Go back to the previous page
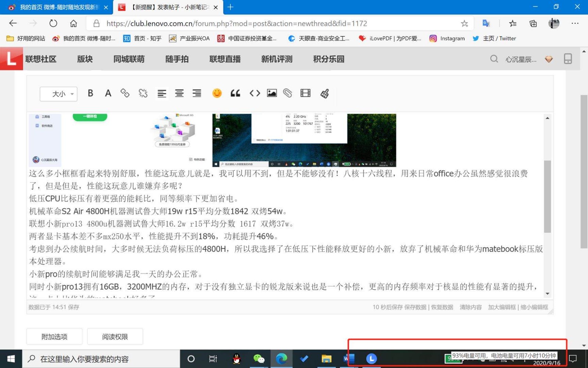 pos(13,24)
